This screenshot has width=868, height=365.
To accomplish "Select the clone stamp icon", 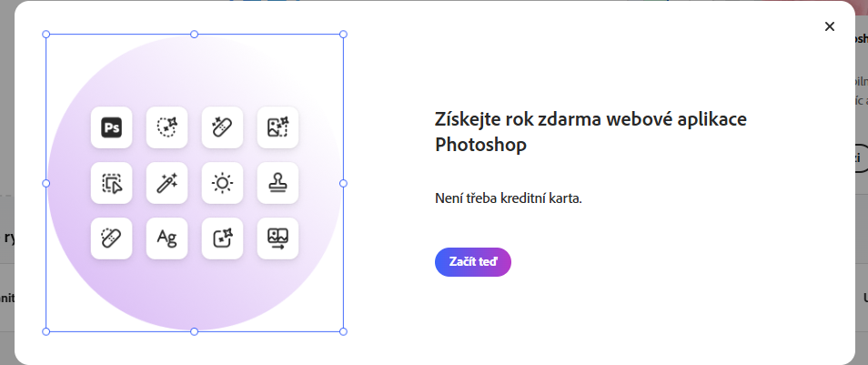I will coord(278,183).
